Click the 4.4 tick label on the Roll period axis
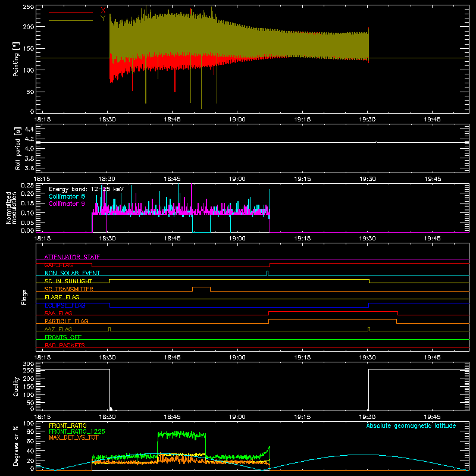 [x=29, y=129]
